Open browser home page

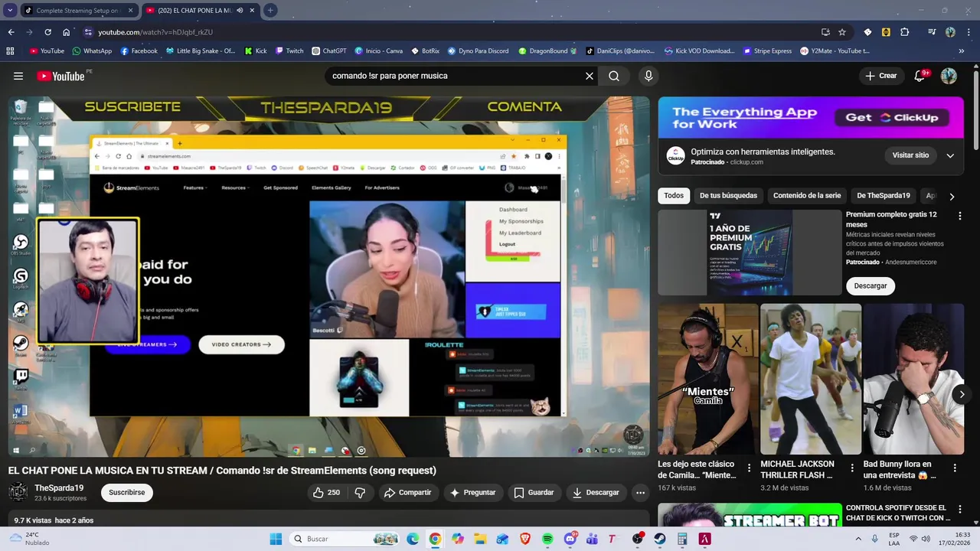pyautogui.click(x=66, y=32)
